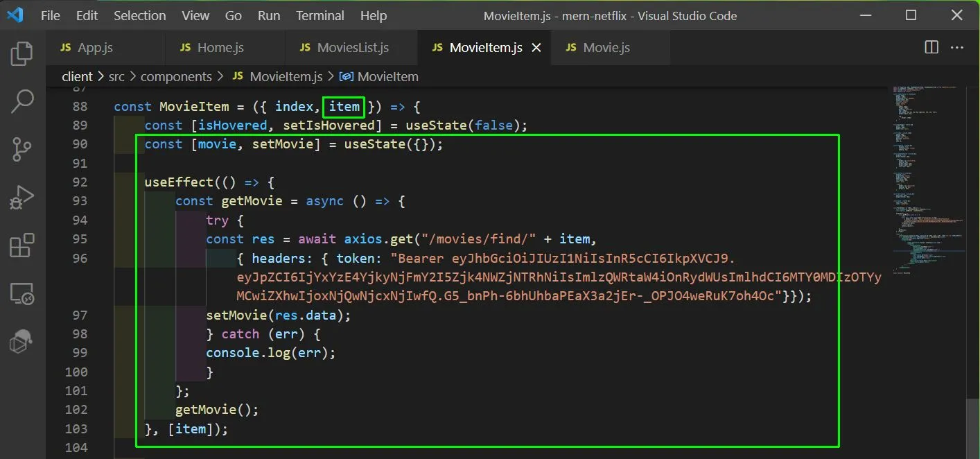Open the Go menu

coord(234,15)
